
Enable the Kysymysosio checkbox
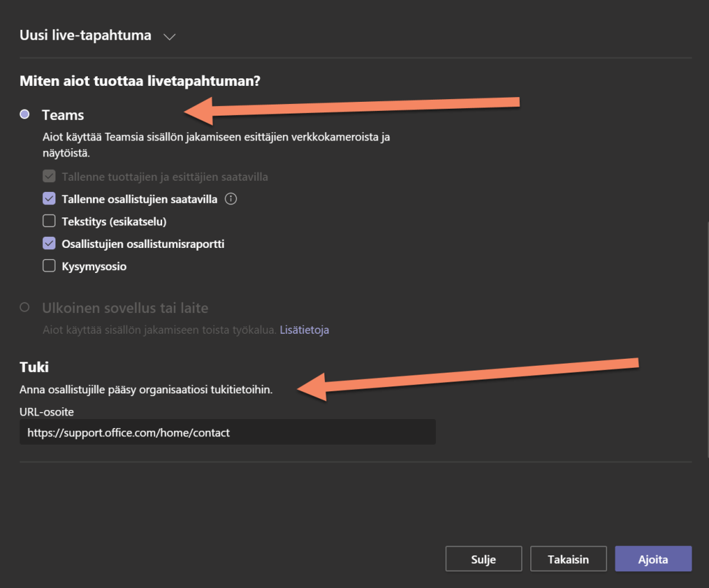pos(49,266)
